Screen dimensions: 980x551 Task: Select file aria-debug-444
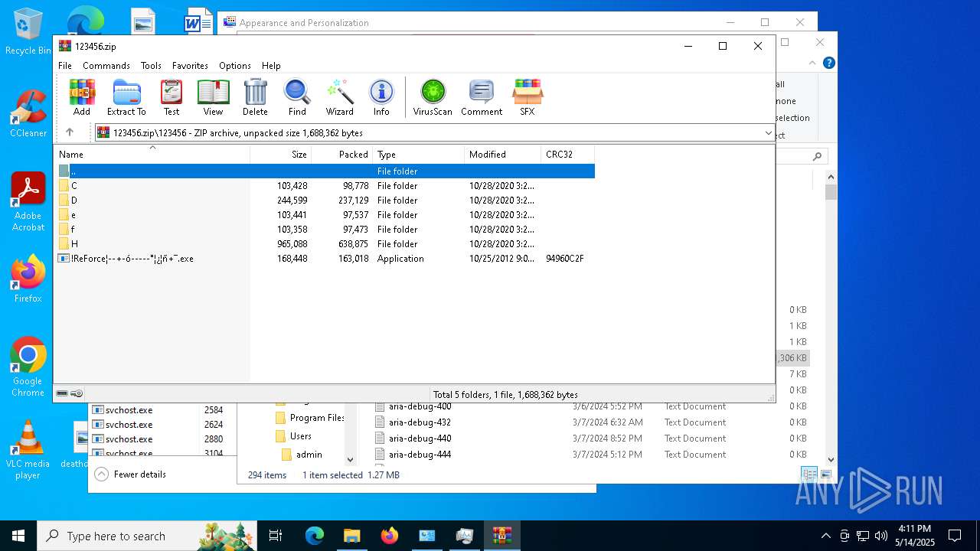pyautogui.click(x=420, y=455)
